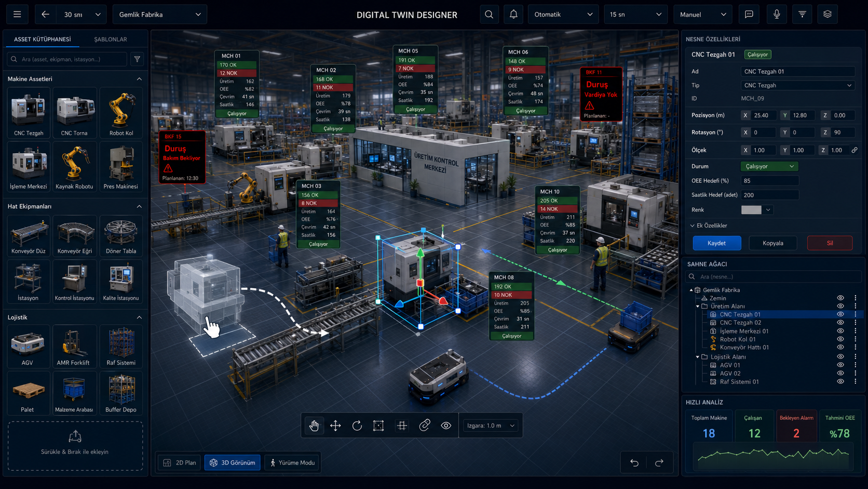Pick the Buffer Depo asset
This screenshot has width=868, height=489.
pyautogui.click(x=121, y=393)
